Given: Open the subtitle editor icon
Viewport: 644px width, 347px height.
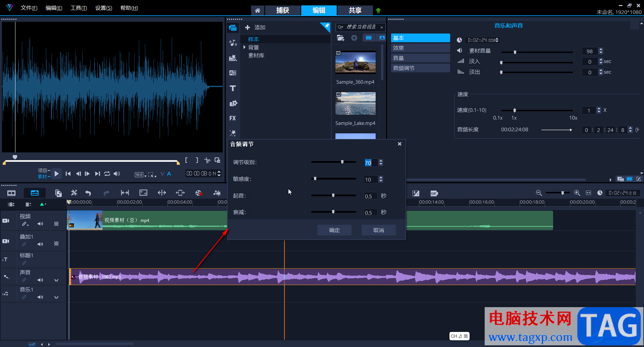Looking at the screenshot, I should pyautogui.click(x=416, y=193).
